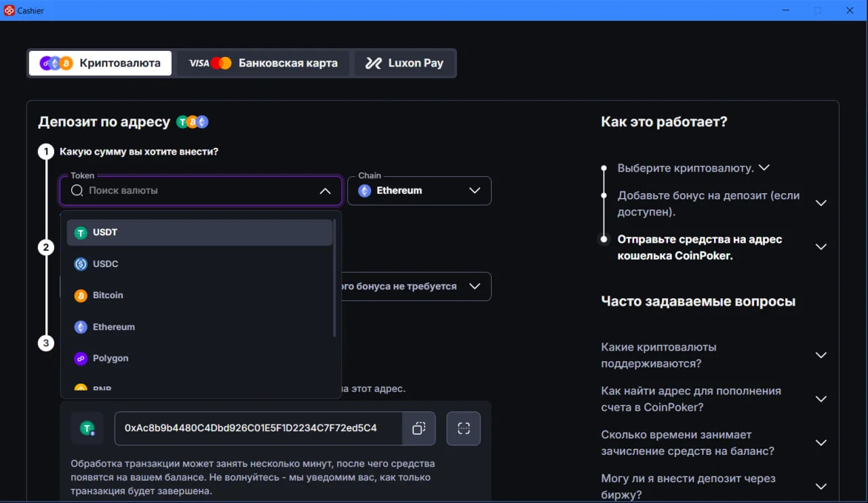Expand FAQ "Как найти адрес для пополнения счета"

pos(821,399)
